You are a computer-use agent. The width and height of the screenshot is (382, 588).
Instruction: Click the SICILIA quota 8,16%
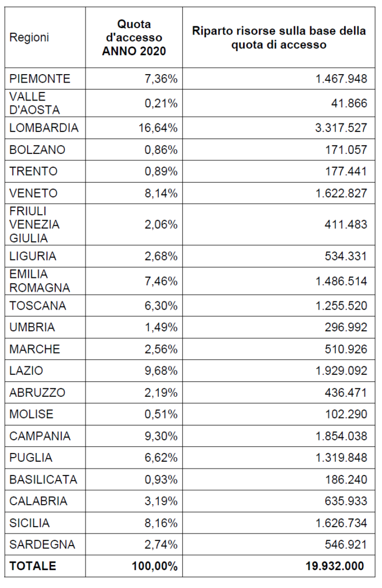[161, 523]
